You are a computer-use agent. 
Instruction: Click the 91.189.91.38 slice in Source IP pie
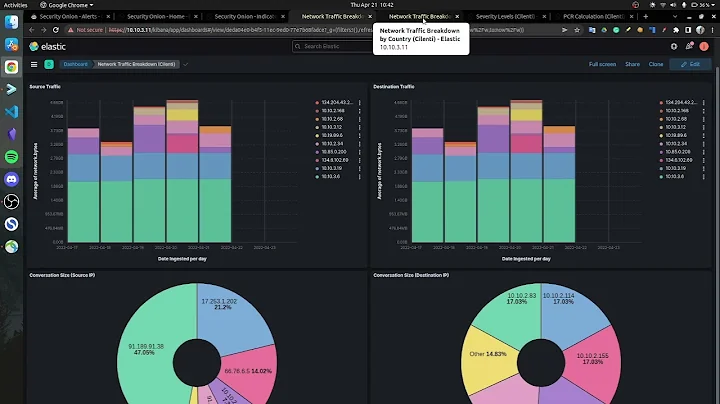coord(147,349)
